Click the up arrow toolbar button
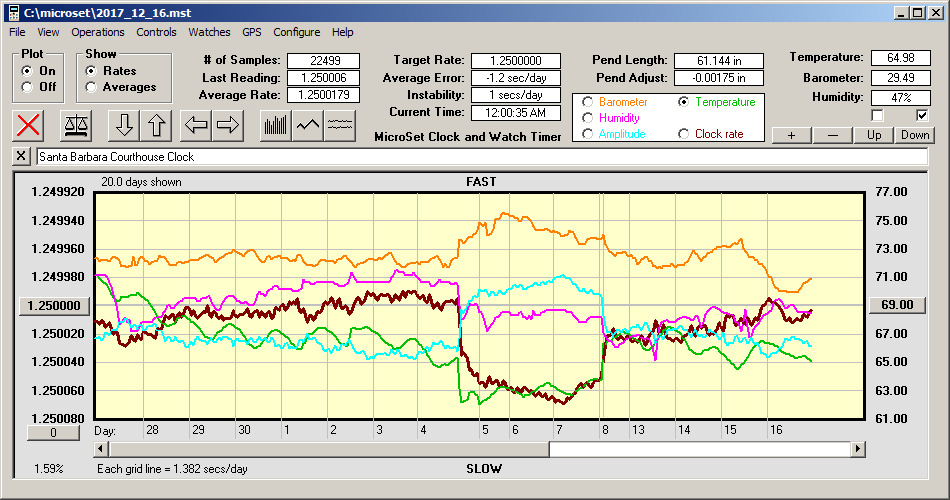The image size is (950, 500). [x=157, y=125]
